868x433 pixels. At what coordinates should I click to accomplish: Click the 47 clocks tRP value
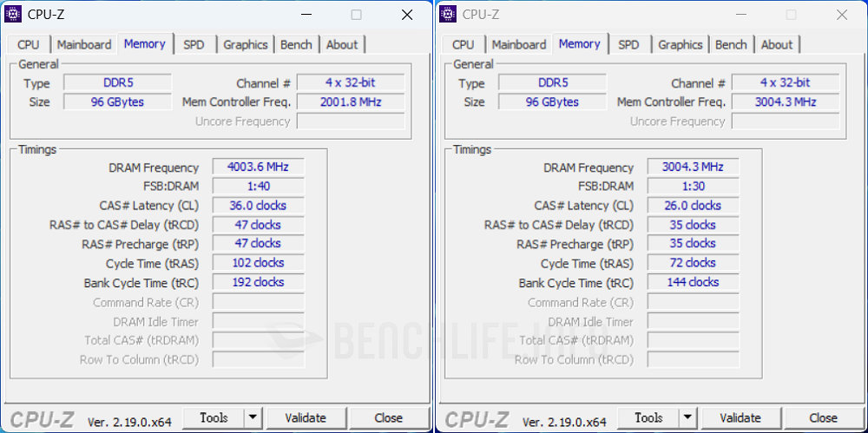coord(258,244)
